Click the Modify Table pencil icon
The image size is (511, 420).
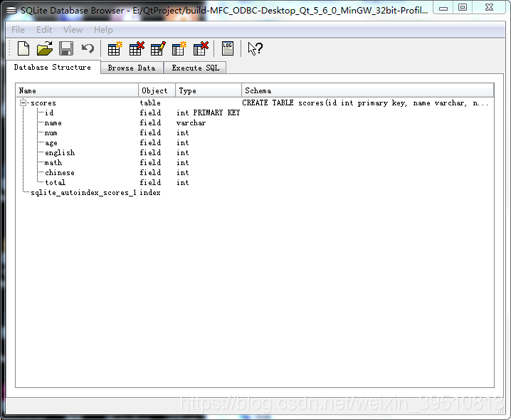(158, 48)
